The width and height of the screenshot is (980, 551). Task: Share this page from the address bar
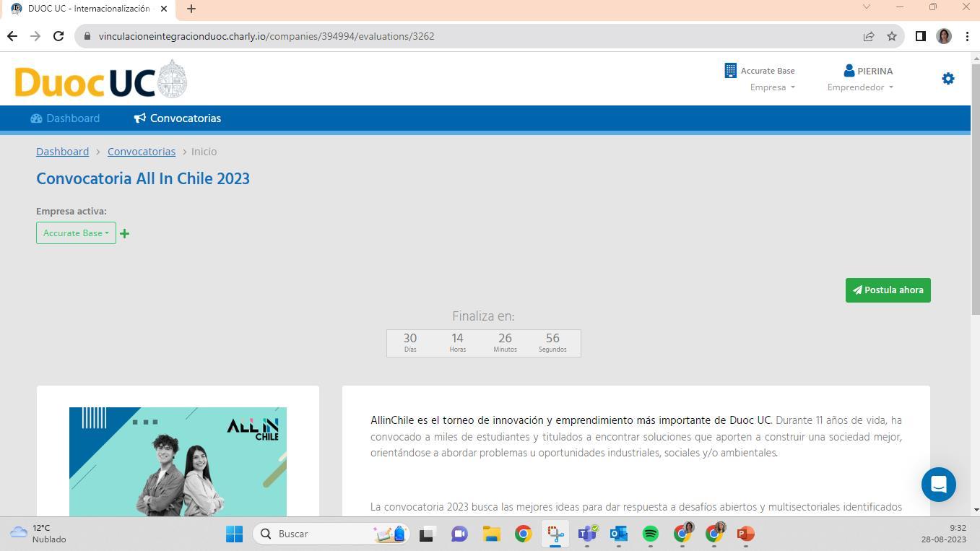tap(869, 36)
